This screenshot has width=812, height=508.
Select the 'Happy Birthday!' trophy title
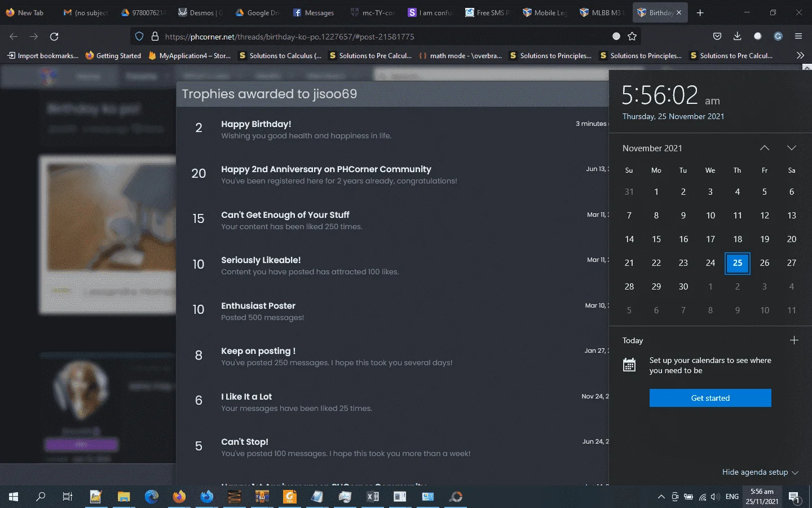(x=256, y=124)
